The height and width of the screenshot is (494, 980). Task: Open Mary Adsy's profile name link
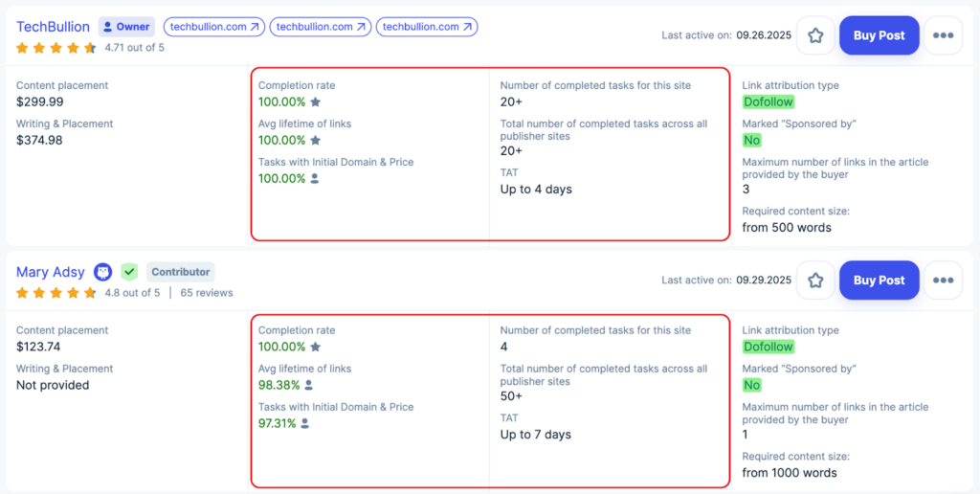point(51,272)
